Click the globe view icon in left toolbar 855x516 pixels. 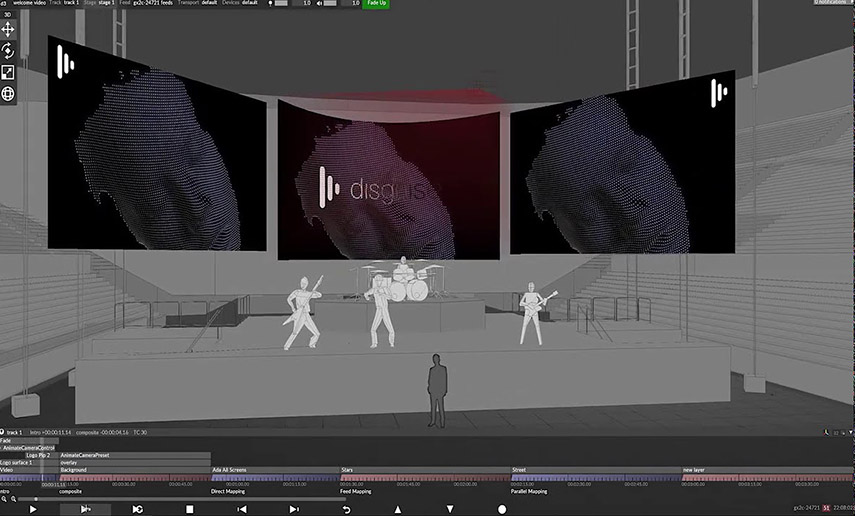coord(8,94)
